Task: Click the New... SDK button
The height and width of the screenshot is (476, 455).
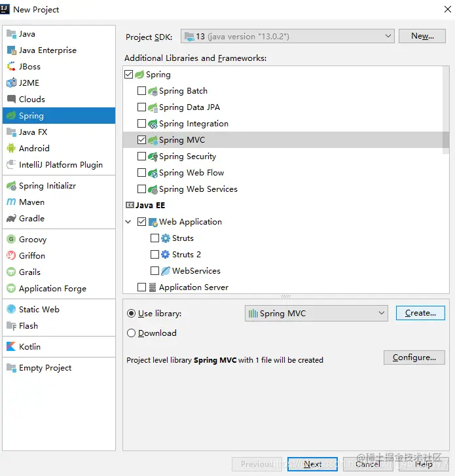Action: (422, 36)
